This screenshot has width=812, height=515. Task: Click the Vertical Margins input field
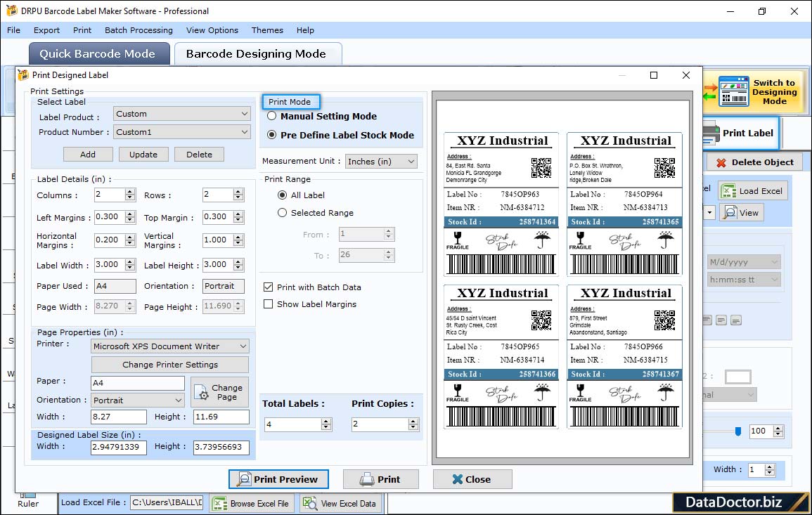pyautogui.click(x=217, y=240)
